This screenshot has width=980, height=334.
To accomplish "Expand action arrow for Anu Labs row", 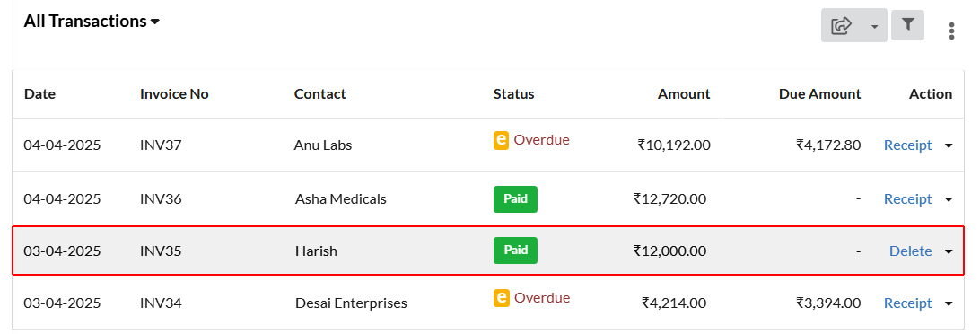I will (x=948, y=145).
